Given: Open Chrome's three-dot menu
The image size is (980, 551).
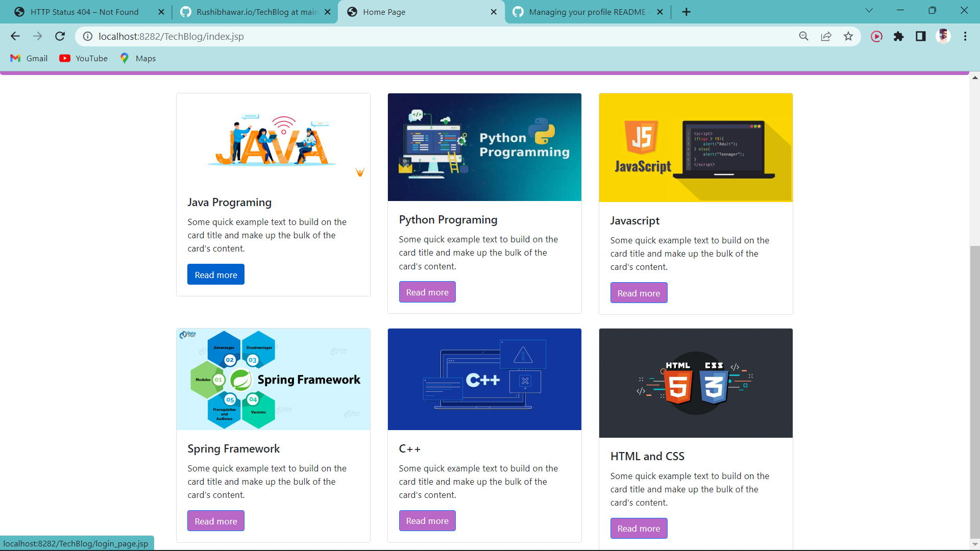Looking at the screenshot, I should point(965,36).
